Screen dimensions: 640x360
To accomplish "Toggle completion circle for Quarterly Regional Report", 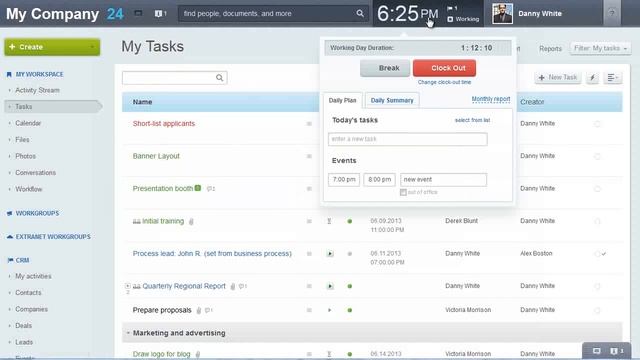I will (x=597, y=286).
